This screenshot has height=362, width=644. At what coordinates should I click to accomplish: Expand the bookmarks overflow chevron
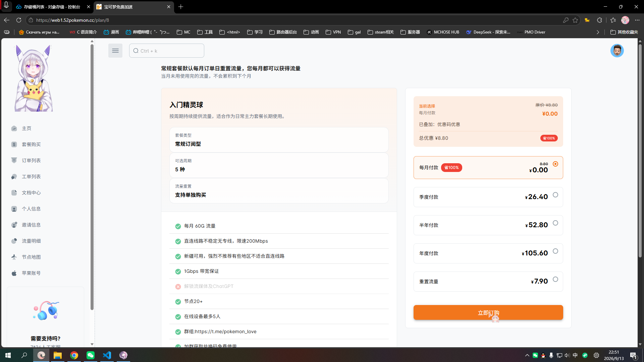point(598,32)
